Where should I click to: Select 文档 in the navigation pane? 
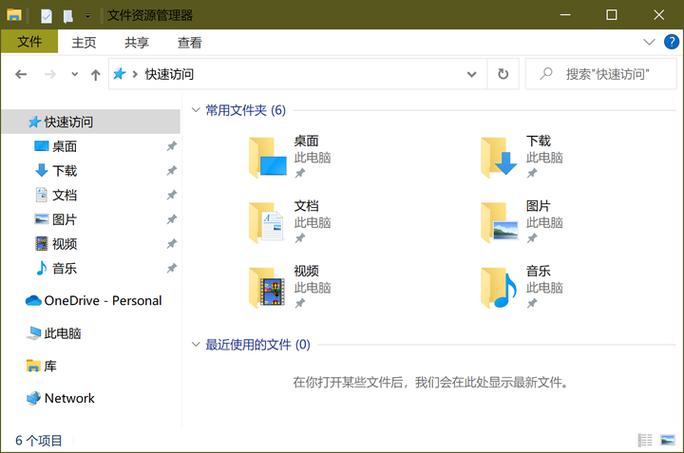[x=65, y=195]
